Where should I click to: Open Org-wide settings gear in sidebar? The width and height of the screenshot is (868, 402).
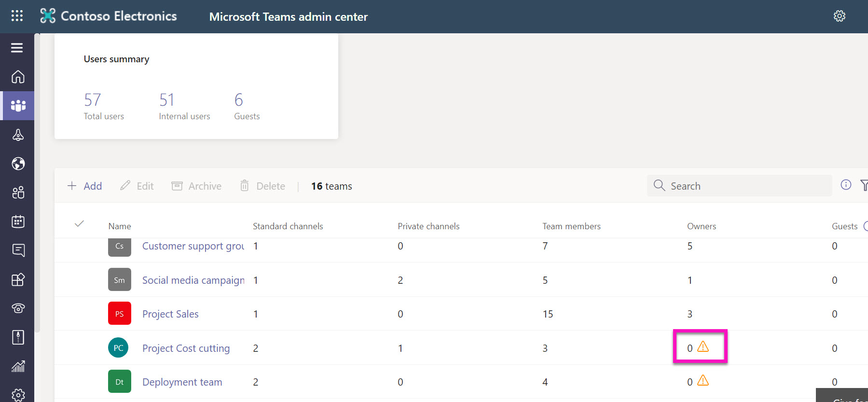coord(18,395)
